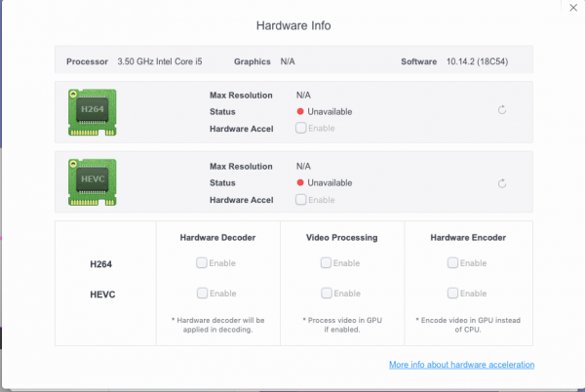The height and width of the screenshot is (392, 585).
Task: Click the H264 chip icon
Action: tap(93, 111)
